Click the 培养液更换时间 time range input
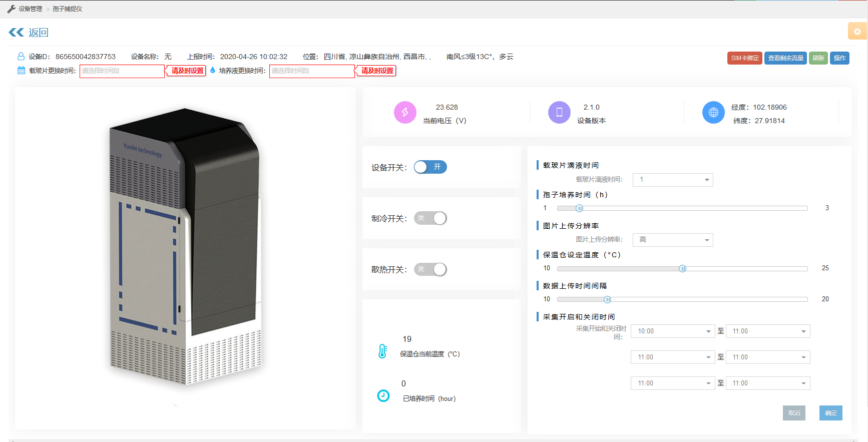 pos(311,71)
